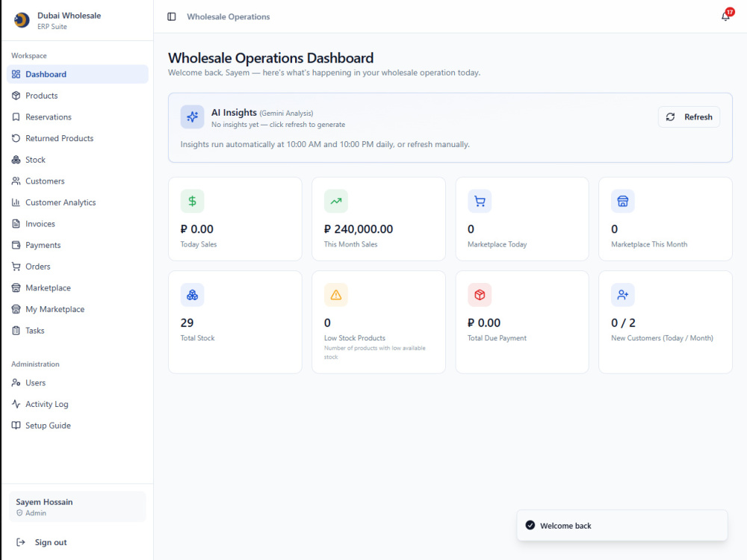
Task: Open the This Month Sales card
Action: pyautogui.click(x=379, y=219)
